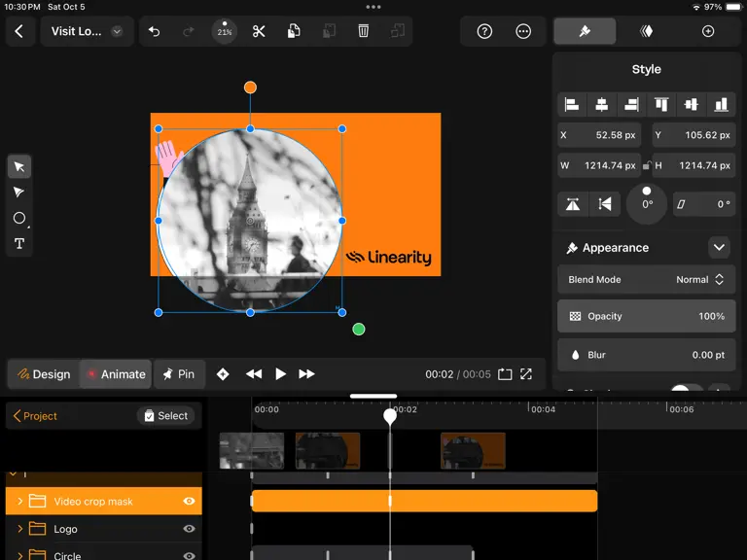Select the Circle shape tool
The height and width of the screenshot is (560, 747).
19,218
